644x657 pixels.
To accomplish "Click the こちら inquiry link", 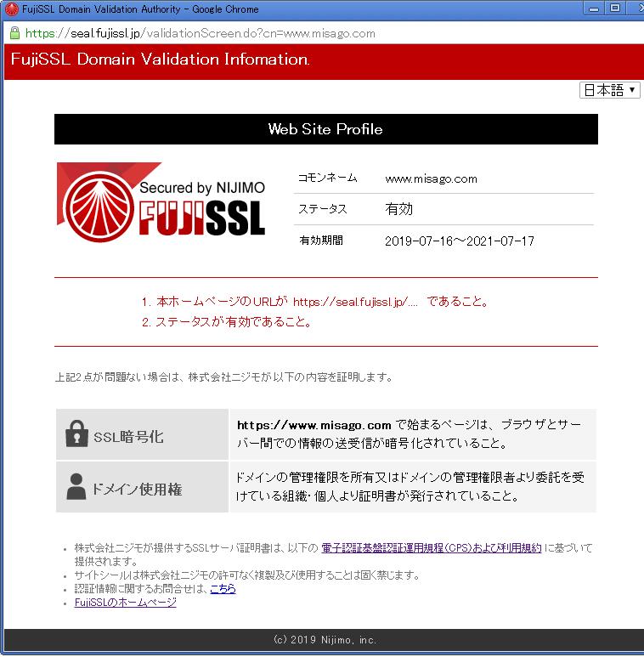I will click(223, 589).
